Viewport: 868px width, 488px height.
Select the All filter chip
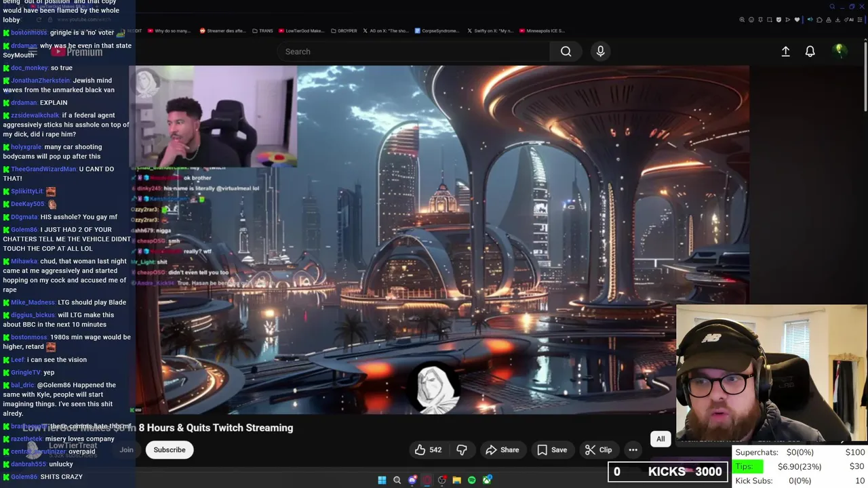660,439
